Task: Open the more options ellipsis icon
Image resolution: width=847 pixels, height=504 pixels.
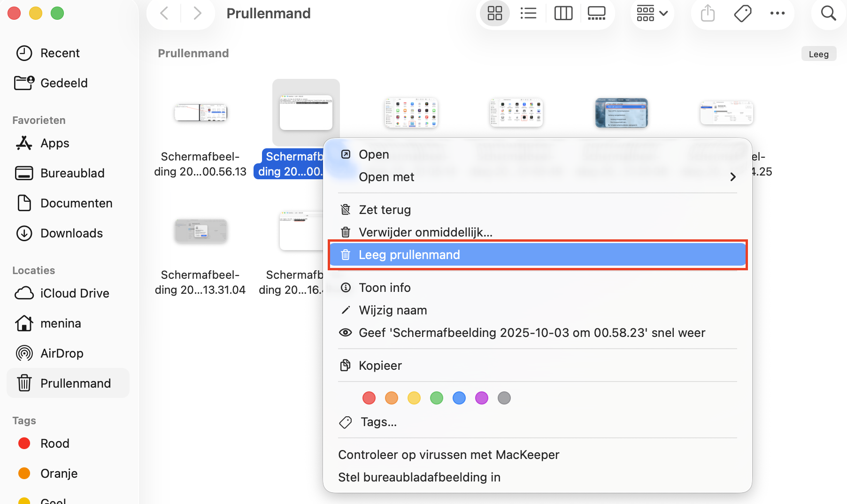Action: point(778,13)
